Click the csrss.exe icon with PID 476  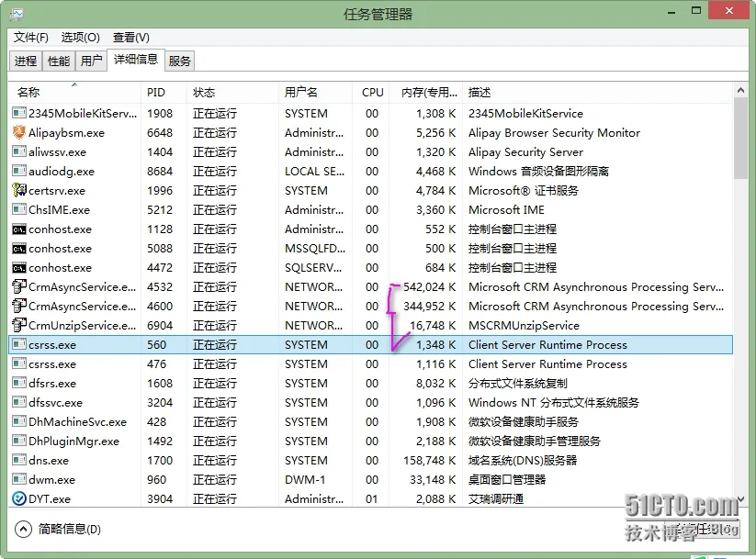[19, 363]
